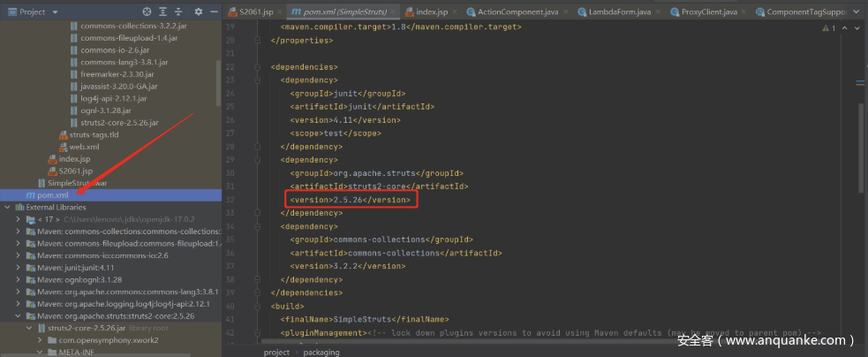Viewport: 868px width, 357px height.
Task: Hide the Project tool window
Action: [213, 11]
